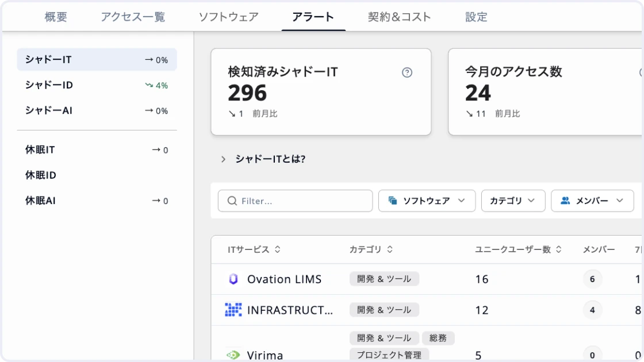The image size is (644, 362).
Task: Click member count badge 4
Action: click(x=592, y=310)
